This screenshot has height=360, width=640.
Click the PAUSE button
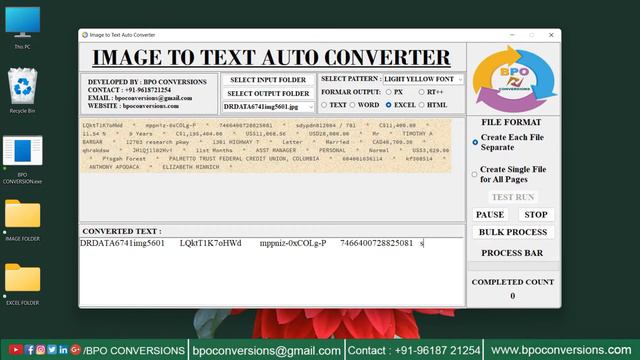pos(490,215)
